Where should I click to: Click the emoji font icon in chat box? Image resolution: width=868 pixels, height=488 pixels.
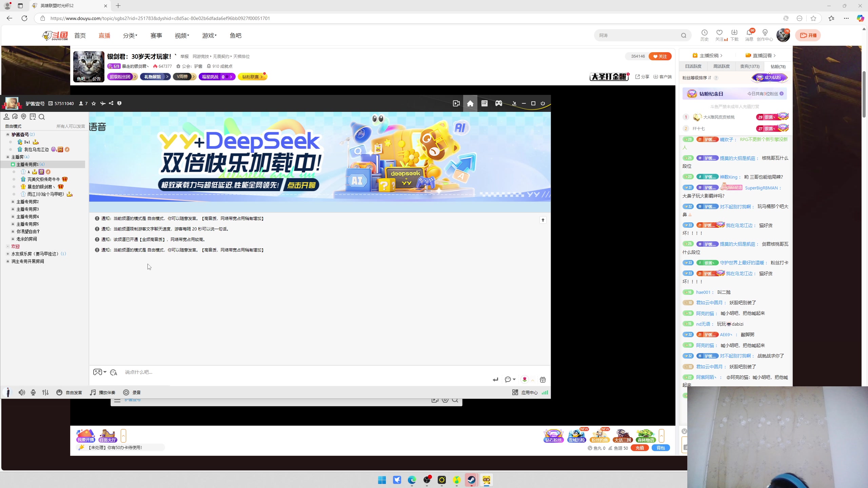[x=114, y=372]
